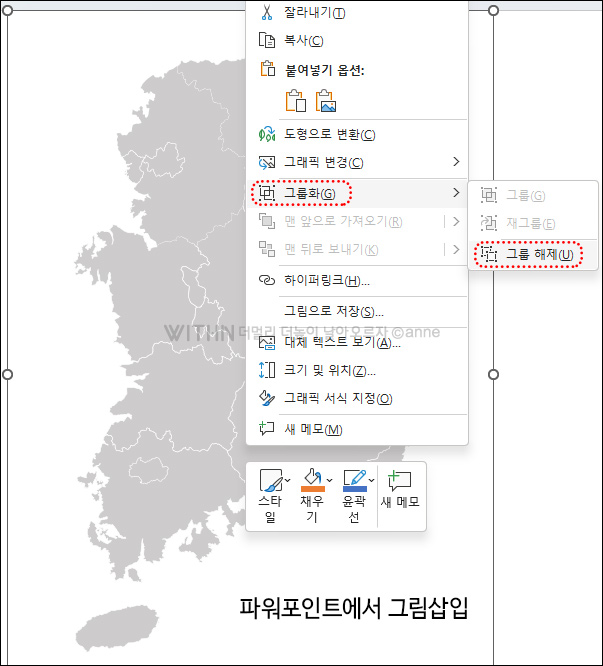
Task: Paste using destination theme clipboard option
Action: pyautogui.click(x=296, y=101)
